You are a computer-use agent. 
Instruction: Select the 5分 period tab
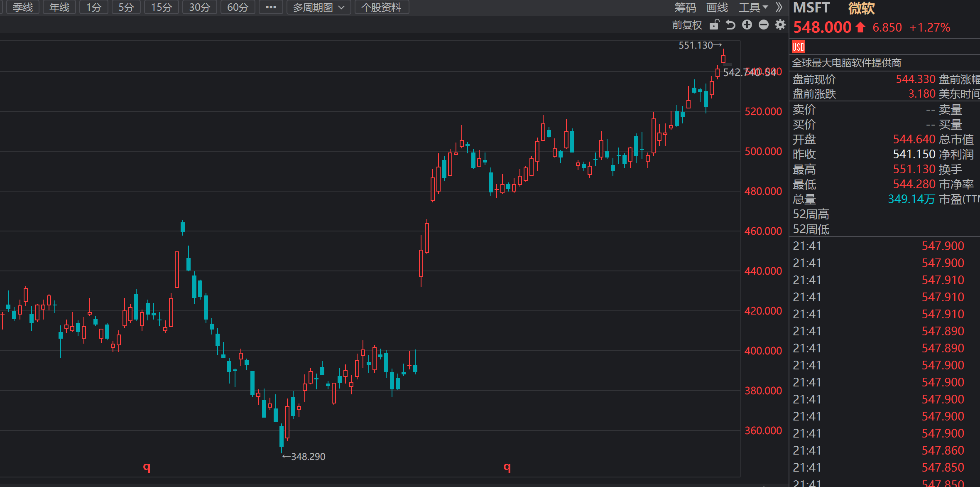[126, 7]
